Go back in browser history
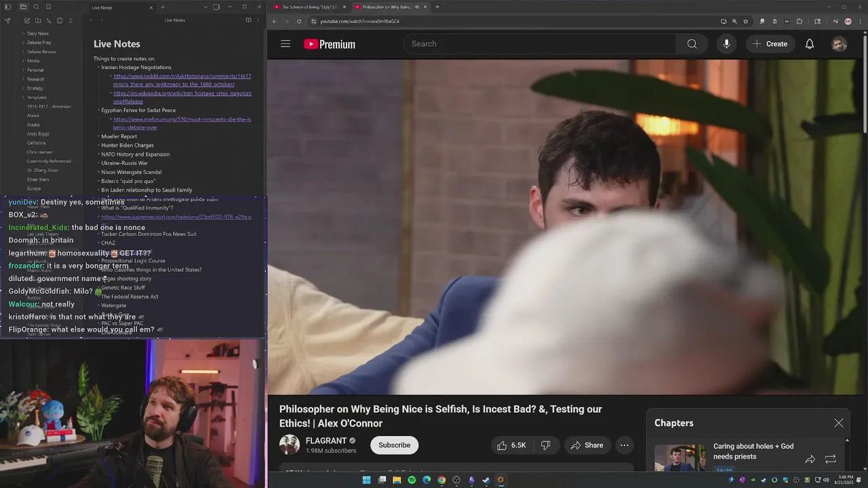The width and height of the screenshot is (868, 488). click(x=275, y=21)
